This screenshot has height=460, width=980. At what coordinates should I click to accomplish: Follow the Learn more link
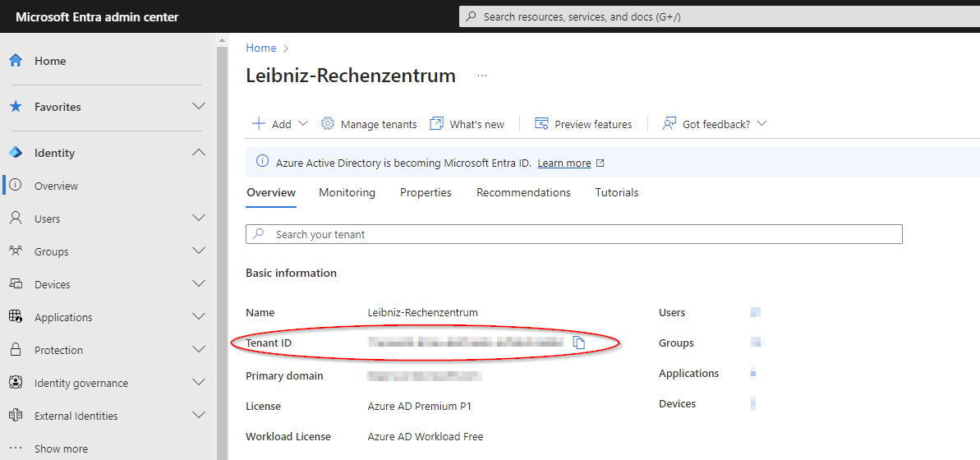coord(564,163)
